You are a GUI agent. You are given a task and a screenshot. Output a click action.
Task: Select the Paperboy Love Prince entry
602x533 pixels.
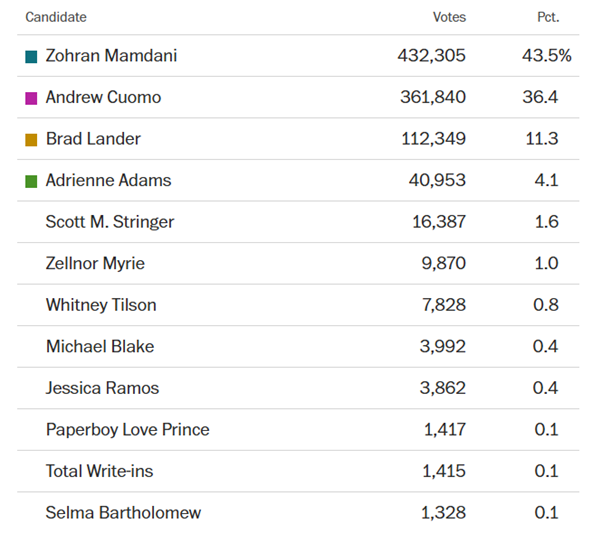[x=127, y=430]
